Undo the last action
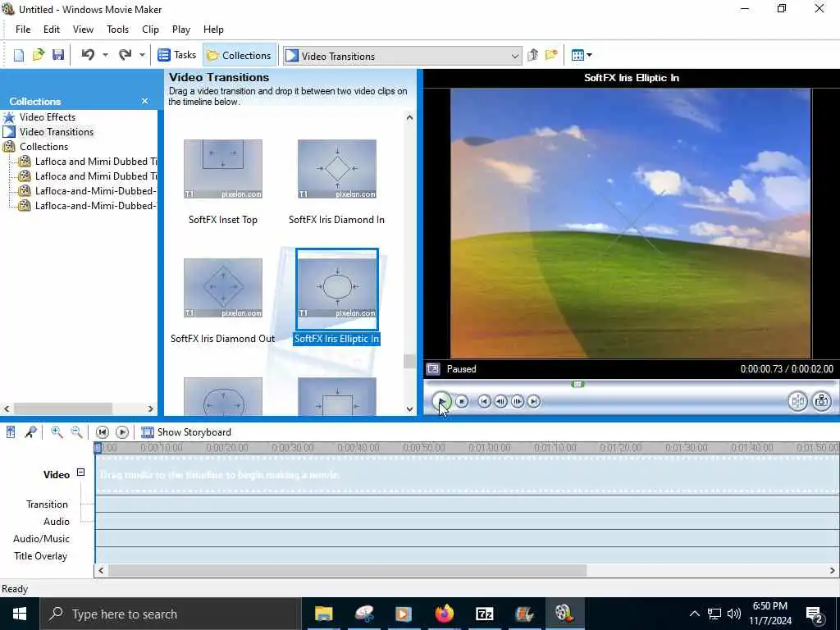This screenshot has height=630, width=840. [x=89, y=55]
